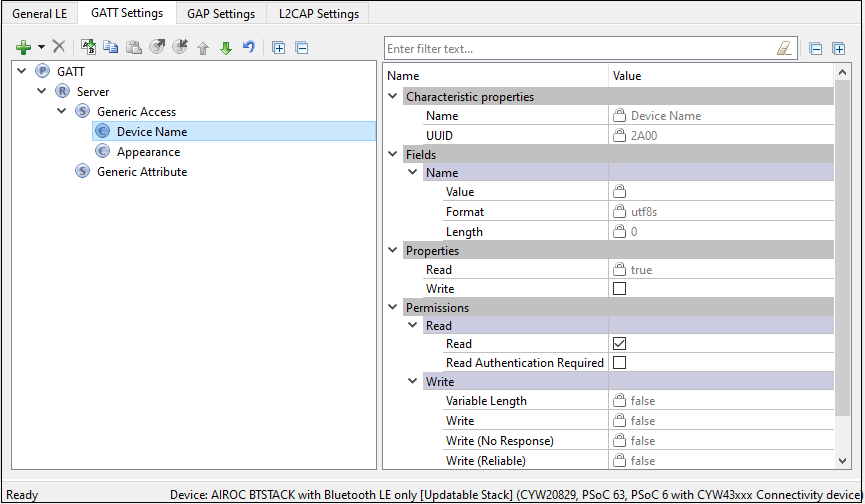Select the Appearance characteristic
The width and height of the screenshot is (865, 504).
click(148, 152)
